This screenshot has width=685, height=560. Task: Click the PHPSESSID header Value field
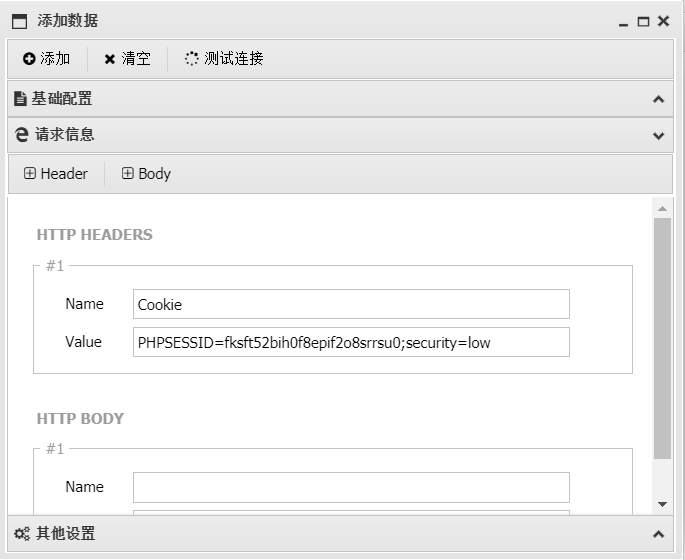[x=350, y=342]
